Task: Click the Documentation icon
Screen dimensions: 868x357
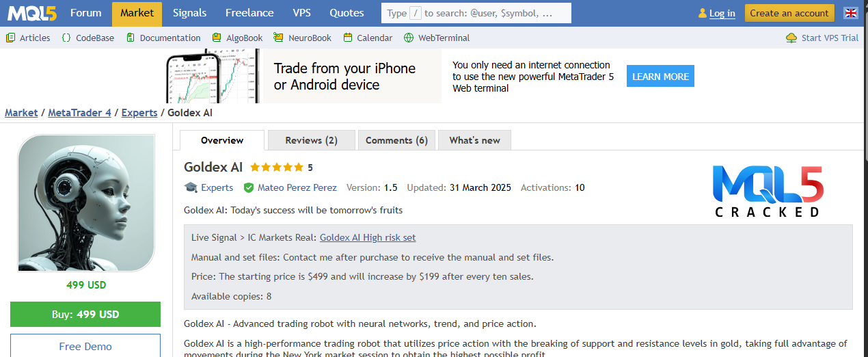Action: point(131,38)
